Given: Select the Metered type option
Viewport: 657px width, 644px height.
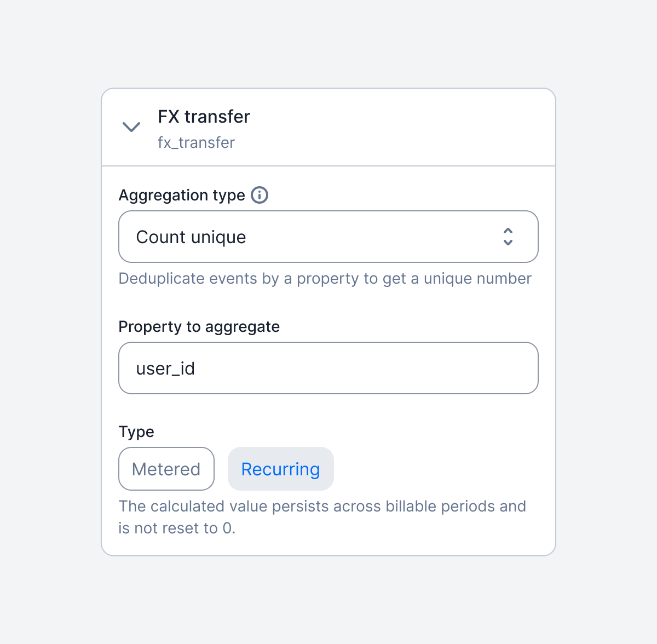Looking at the screenshot, I should click(166, 469).
